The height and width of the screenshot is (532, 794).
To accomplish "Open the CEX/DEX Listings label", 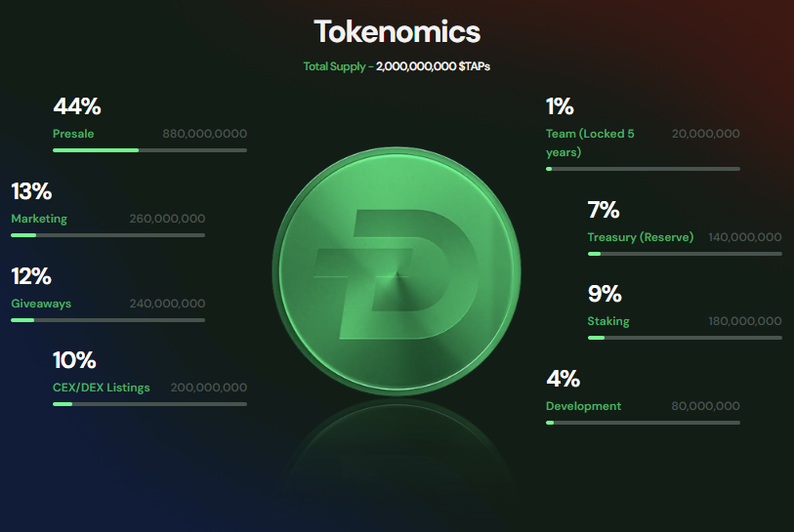I will 102,388.
